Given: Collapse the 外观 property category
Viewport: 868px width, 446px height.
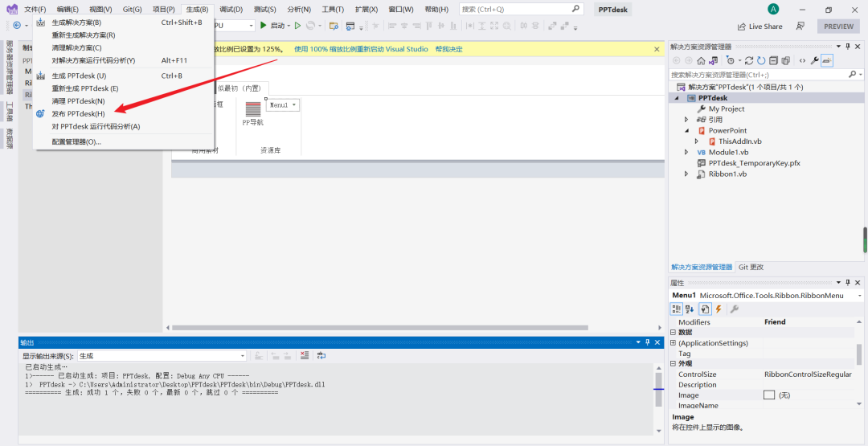Looking at the screenshot, I should click(674, 363).
